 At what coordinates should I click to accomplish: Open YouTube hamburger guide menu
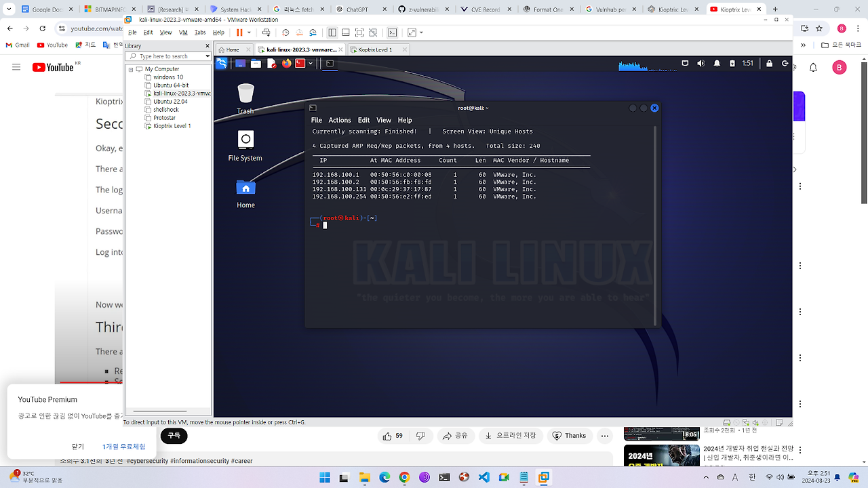(x=16, y=67)
